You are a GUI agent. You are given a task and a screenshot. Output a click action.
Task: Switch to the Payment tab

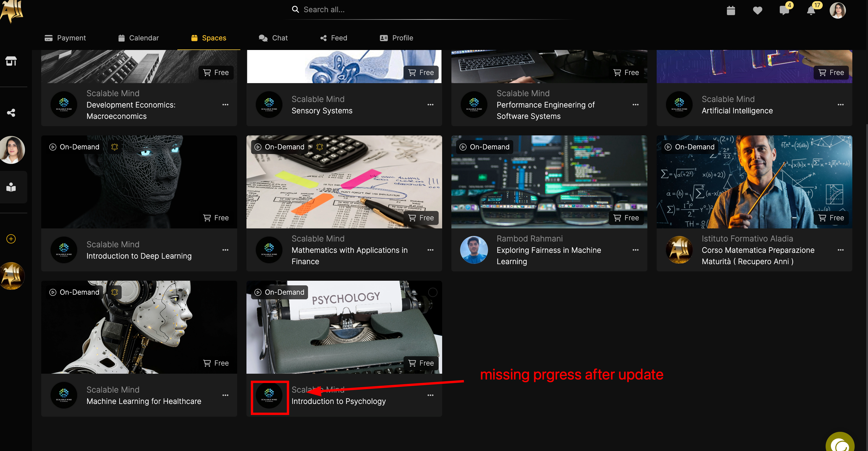[65, 38]
